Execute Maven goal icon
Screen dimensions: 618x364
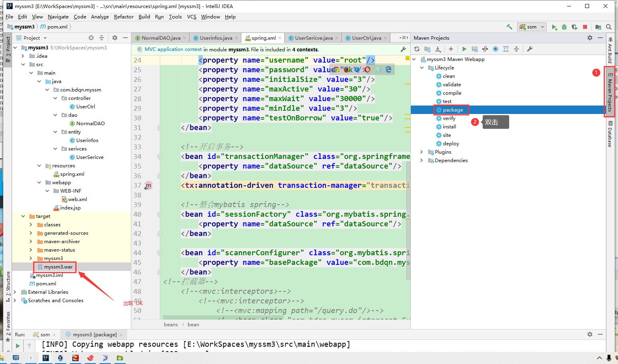(475, 49)
